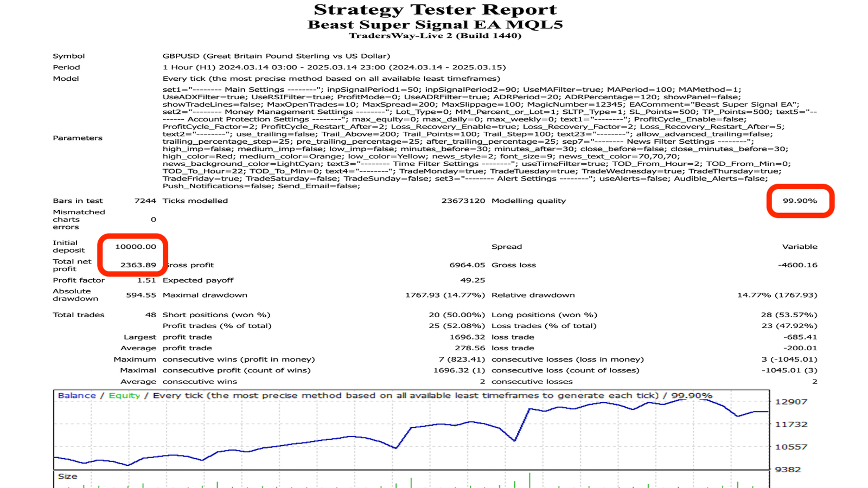Select the relative drawdown value 14.77% (1767.93)
868x488 pixels.
(777, 295)
